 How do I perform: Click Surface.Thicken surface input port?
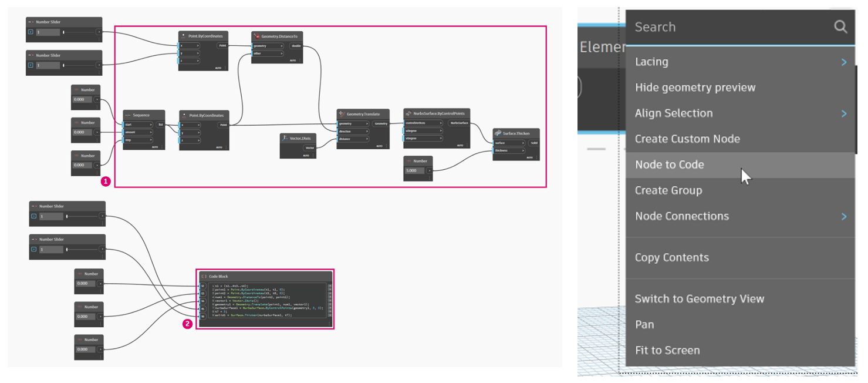coord(509,143)
